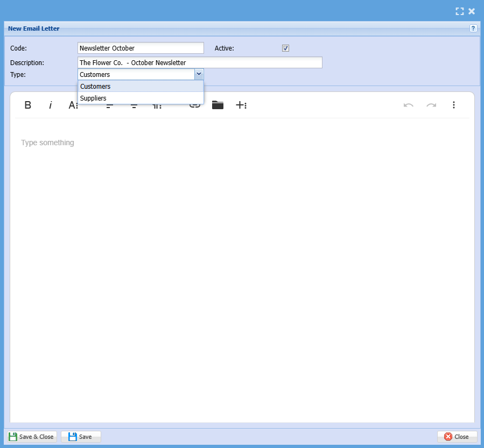The image size is (484, 448).
Task: Open the vertical dots more options menu
Action: [x=454, y=105]
